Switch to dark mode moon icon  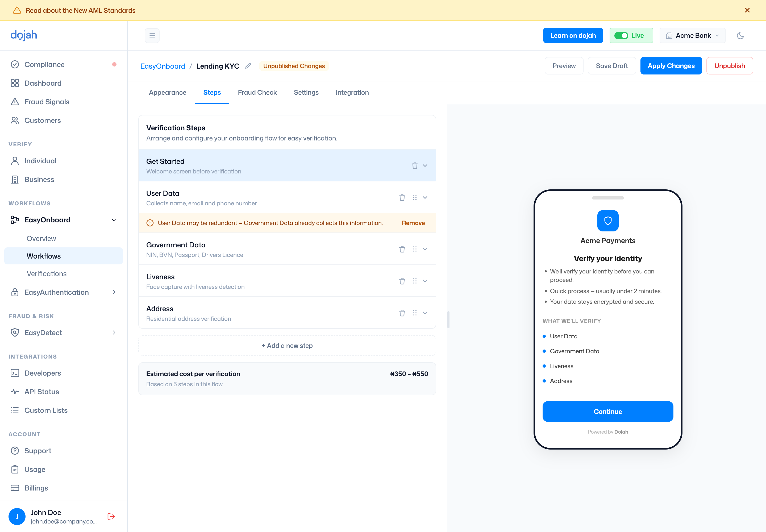[740, 35]
